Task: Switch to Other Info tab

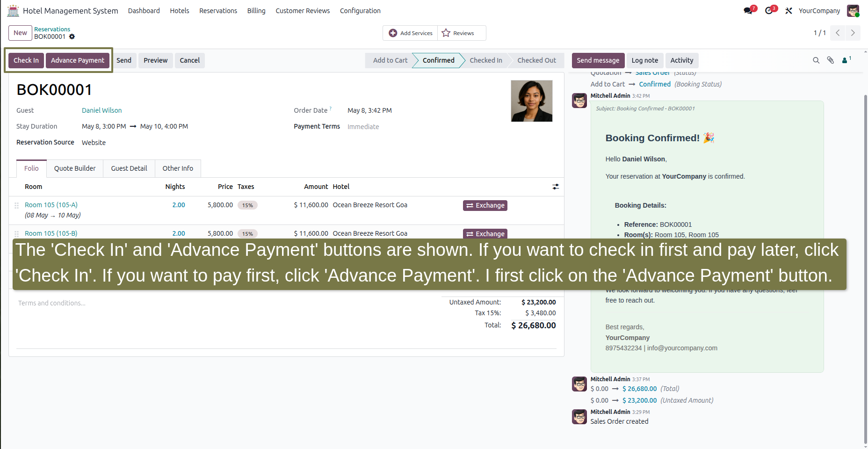Action: point(178,168)
